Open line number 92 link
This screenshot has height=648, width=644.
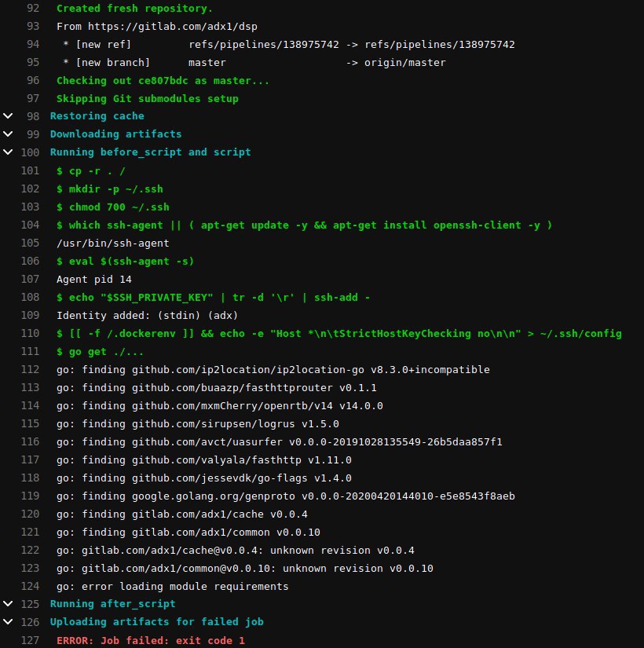pyautogui.click(x=33, y=9)
